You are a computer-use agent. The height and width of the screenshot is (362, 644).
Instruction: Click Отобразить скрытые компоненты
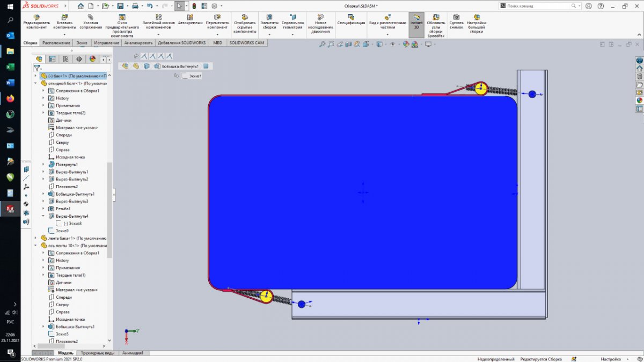[245, 24]
